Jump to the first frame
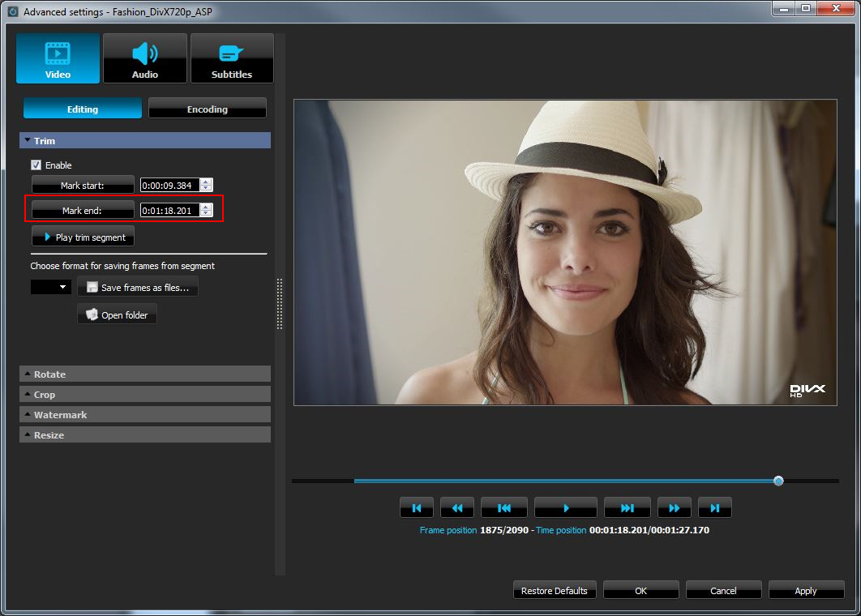Viewport: 861px width, 616px height. coord(416,507)
